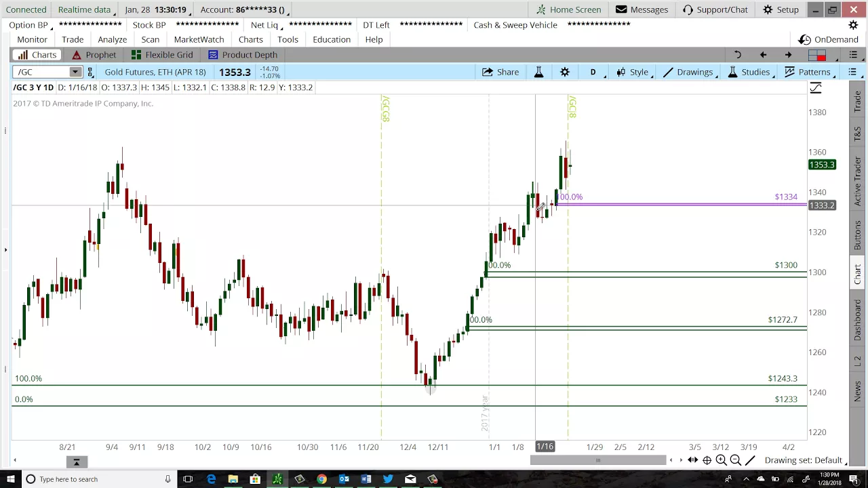The width and height of the screenshot is (868, 488).
Task: Open the Drawing set: Default dropdown
Action: (x=807, y=461)
